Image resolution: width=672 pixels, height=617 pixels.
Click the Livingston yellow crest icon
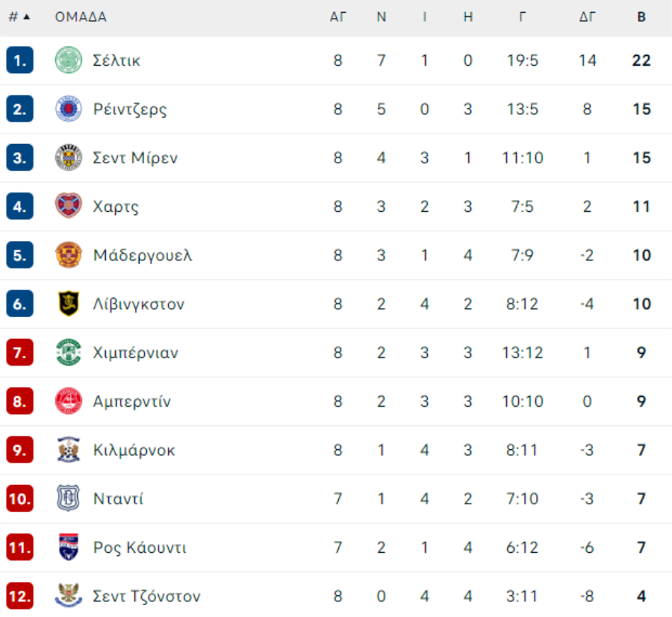click(x=69, y=304)
